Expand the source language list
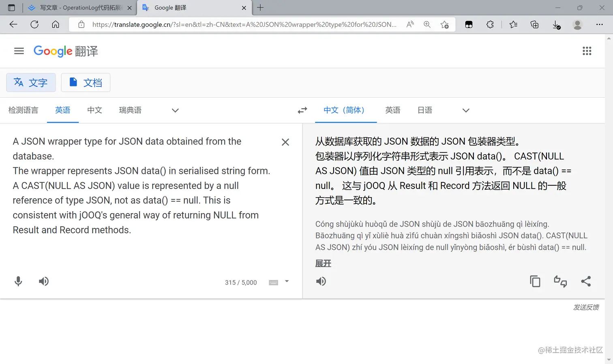The image size is (613, 364). coord(175,110)
